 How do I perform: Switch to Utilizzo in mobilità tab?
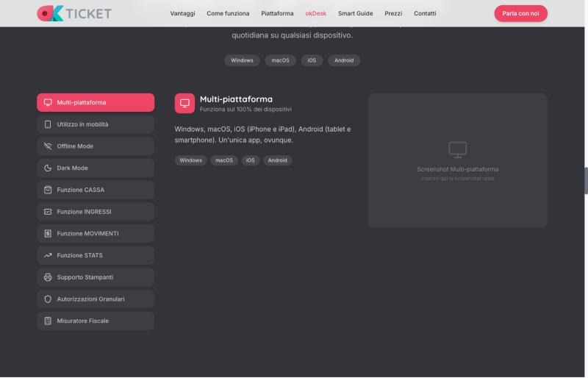click(x=96, y=124)
